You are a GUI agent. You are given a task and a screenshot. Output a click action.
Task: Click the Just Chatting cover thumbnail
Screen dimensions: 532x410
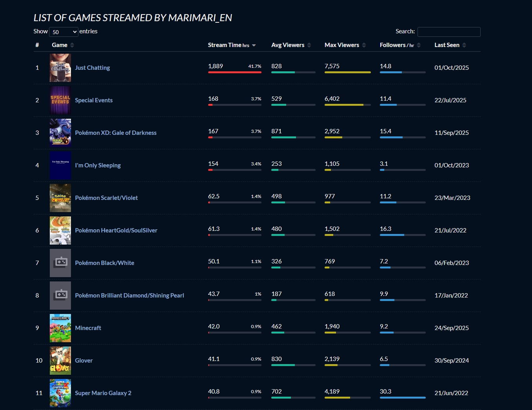pyautogui.click(x=60, y=68)
